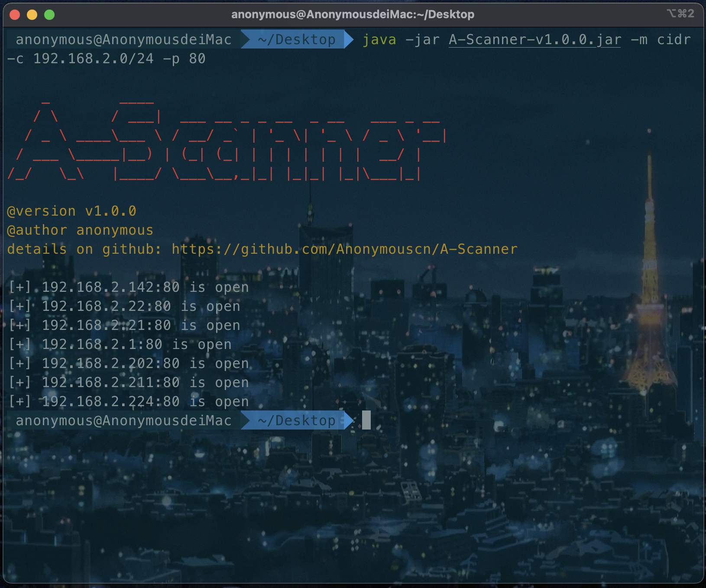Click the top prompt's ~/Desktop path segment
The height and width of the screenshot is (588, 706).
297,39
